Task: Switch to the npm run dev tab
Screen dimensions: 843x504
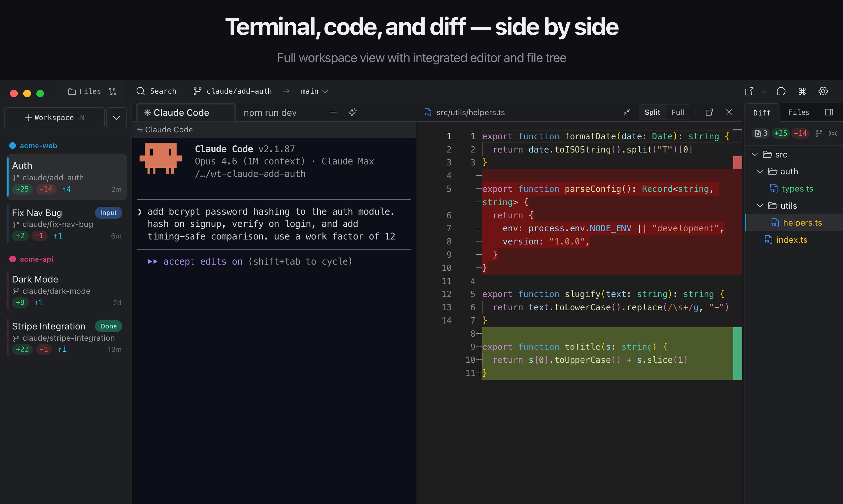Action: [270, 113]
